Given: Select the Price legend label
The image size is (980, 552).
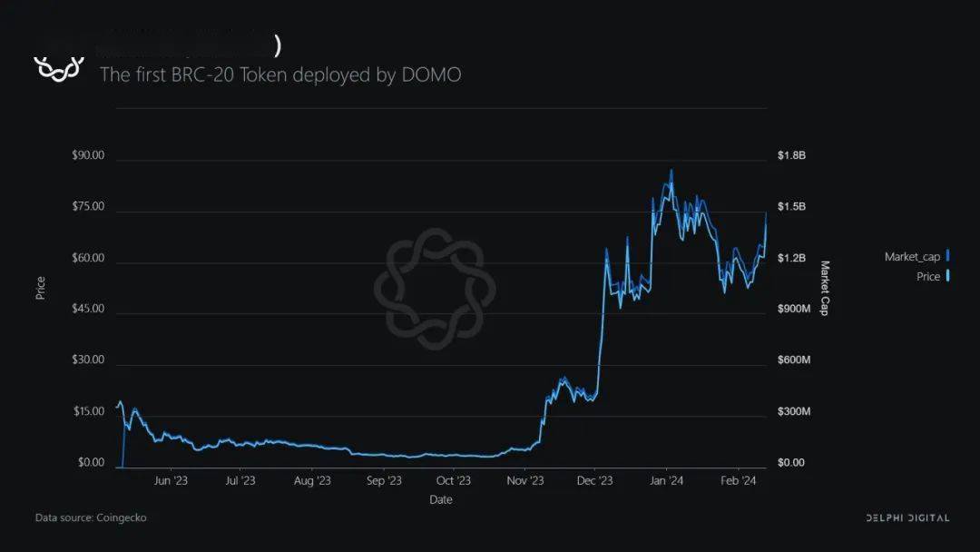Looking at the screenshot, I should pos(928,276).
